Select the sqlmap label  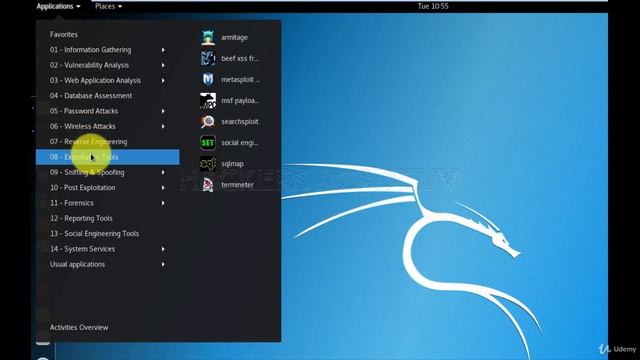232,164
